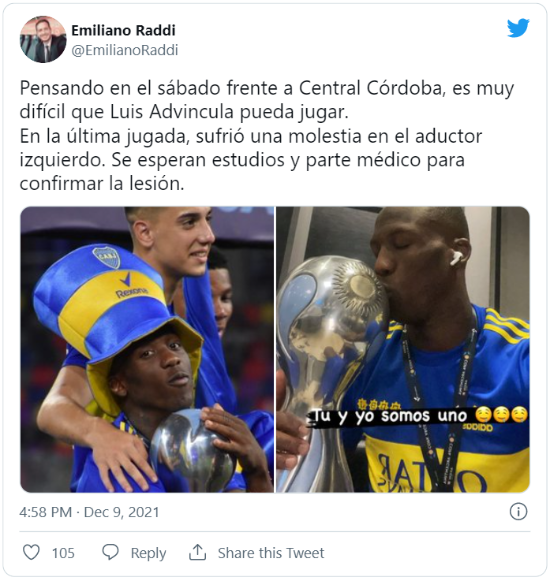Screen dimensions: 550x581
Task: Click the 'Central Córdoba' text in tweet
Action: coord(370,88)
